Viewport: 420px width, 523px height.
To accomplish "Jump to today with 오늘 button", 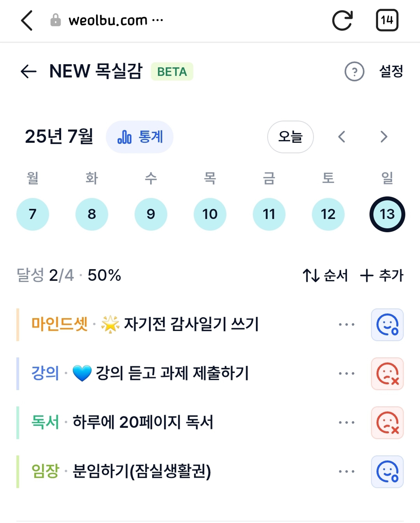I will tap(290, 137).
